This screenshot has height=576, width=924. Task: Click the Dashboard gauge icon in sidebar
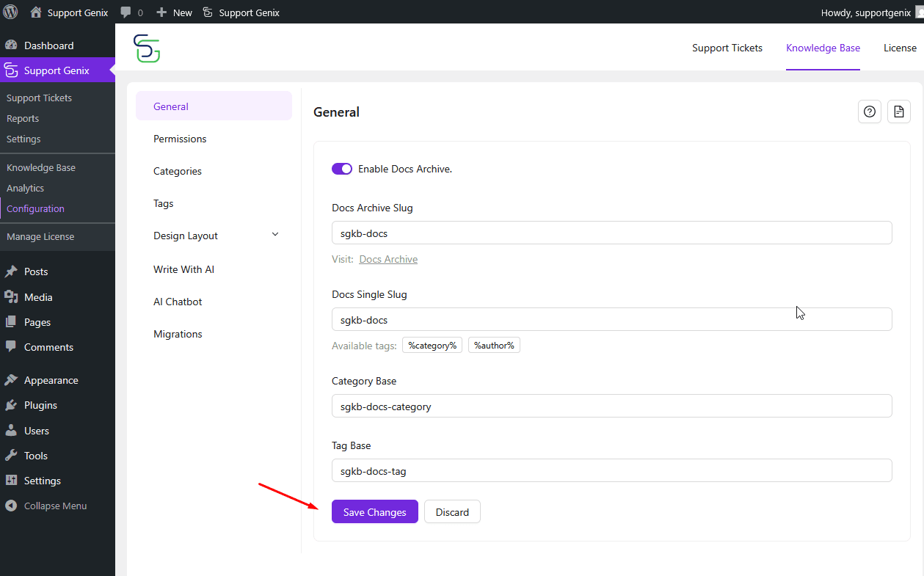click(11, 45)
